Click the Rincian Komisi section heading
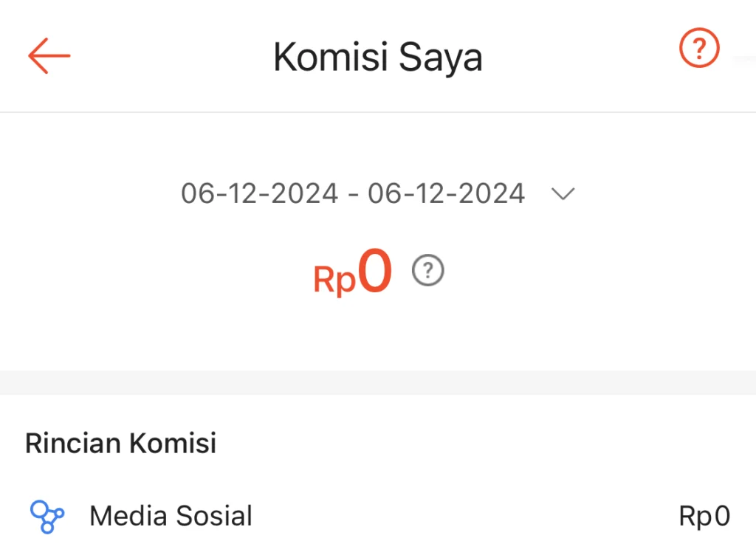Image resolution: width=756 pixels, height=555 pixels. tap(121, 444)
